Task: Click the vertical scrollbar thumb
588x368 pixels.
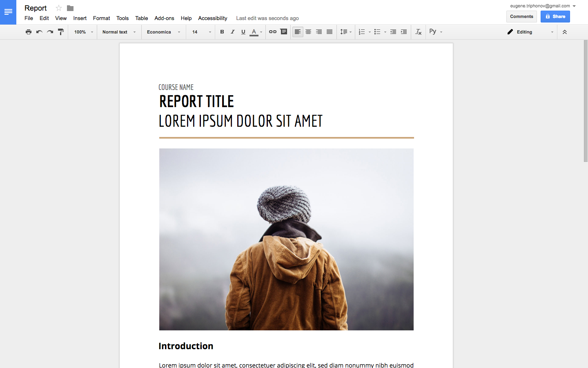Action: [586, 101]
